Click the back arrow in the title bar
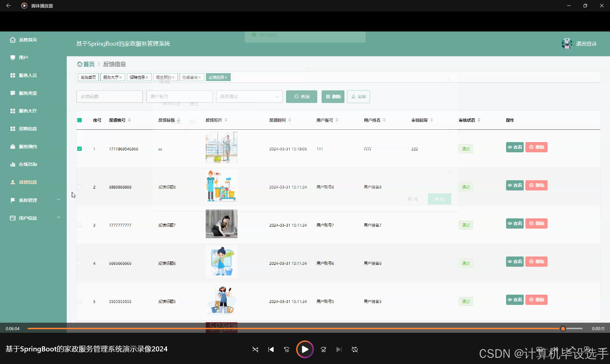The width and height of the screenshot is (610, 364). 8,6
